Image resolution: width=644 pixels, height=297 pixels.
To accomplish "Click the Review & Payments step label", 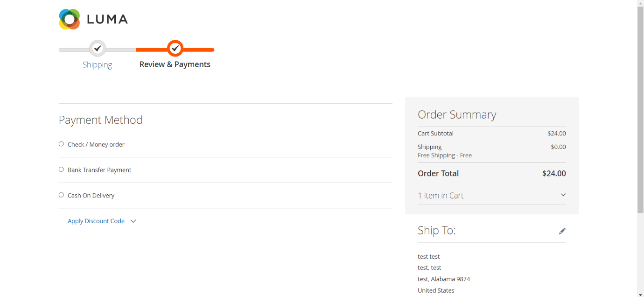I will (x=175, y=64).
